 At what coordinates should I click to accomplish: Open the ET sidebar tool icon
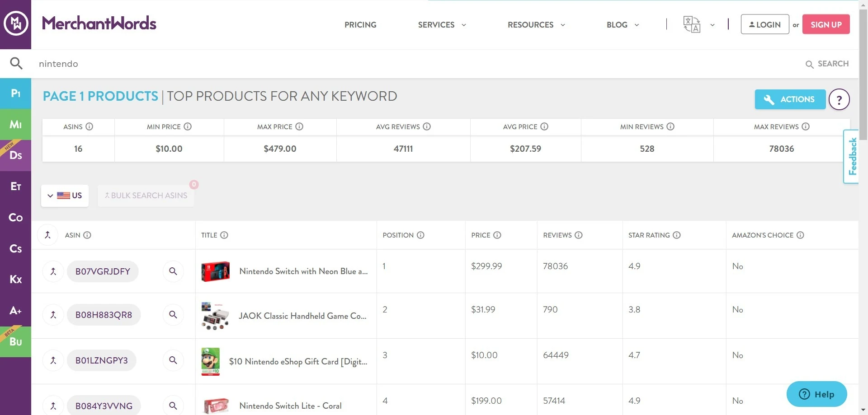[x=16, y=187]
